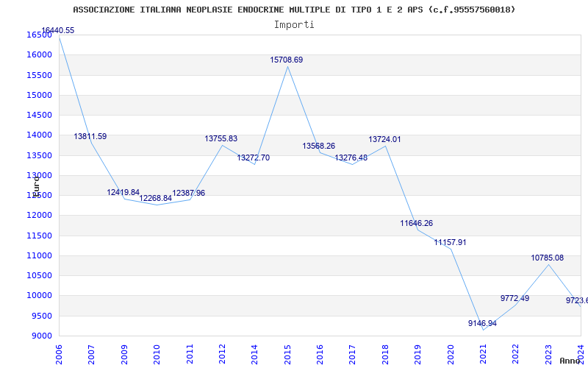Click the 11646.26 data label

[x=416, y=224]
